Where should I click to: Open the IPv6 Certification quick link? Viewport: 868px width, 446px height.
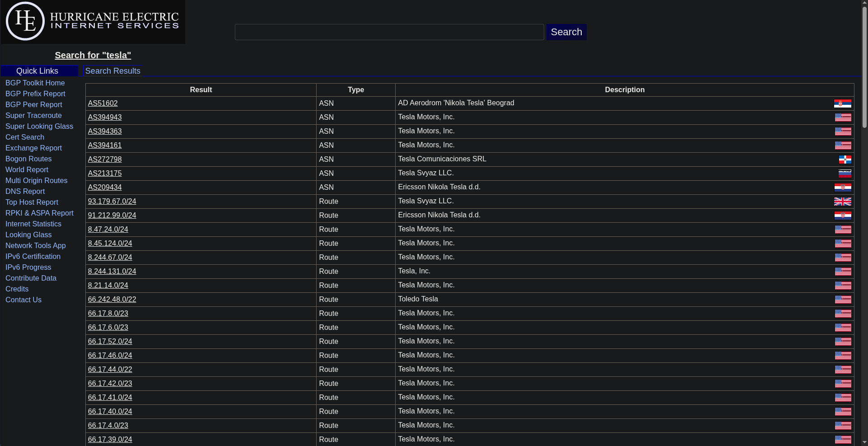click(33, 257)
